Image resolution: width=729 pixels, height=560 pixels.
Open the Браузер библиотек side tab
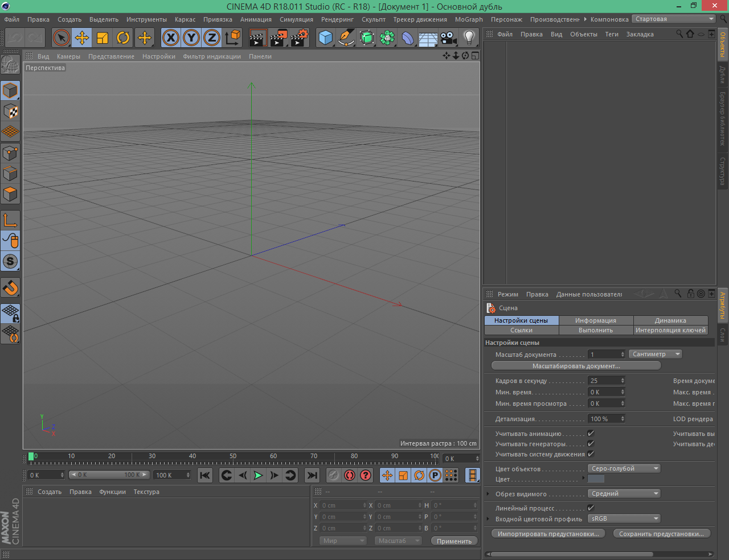point(722,118)
